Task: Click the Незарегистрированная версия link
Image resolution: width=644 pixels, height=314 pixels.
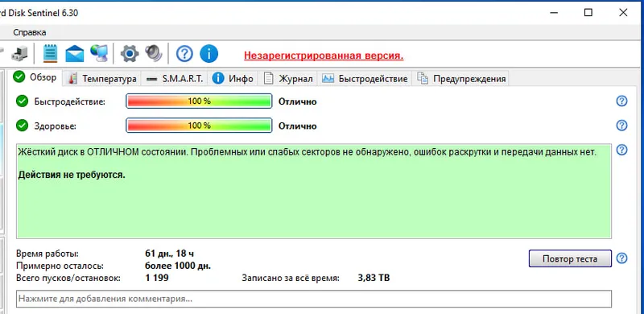Action: pyautogui.click(x=324, y=56)
